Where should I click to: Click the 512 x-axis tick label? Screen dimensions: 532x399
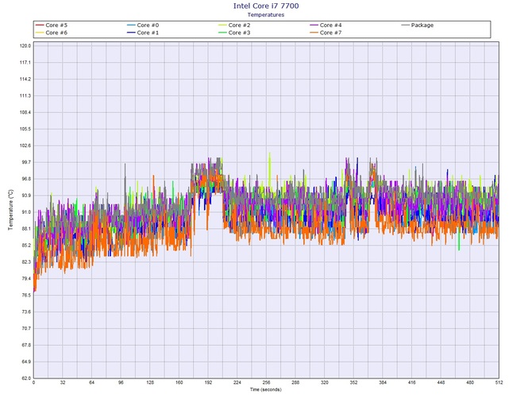499,382
